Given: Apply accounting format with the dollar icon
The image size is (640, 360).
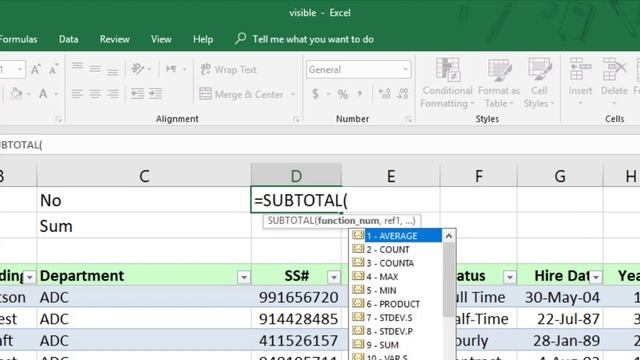Looking at the screenshot, I should 315,94.
